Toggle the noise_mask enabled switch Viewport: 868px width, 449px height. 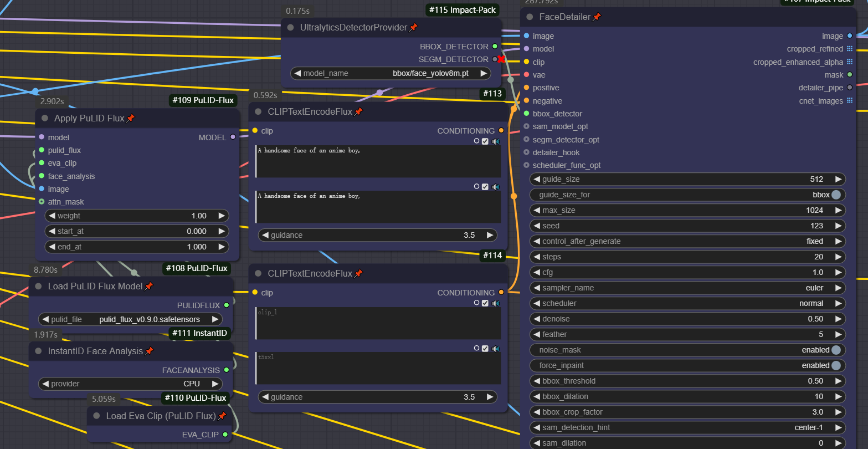point(836,350)
